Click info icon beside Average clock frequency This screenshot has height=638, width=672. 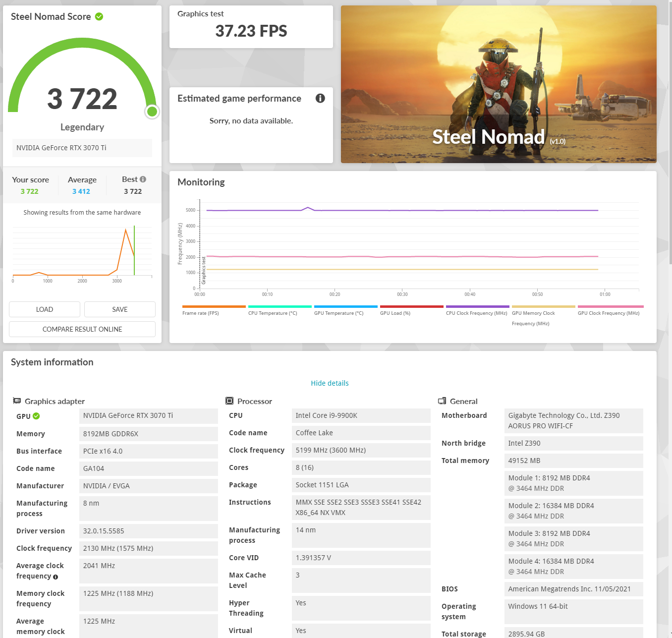(56, 577)
